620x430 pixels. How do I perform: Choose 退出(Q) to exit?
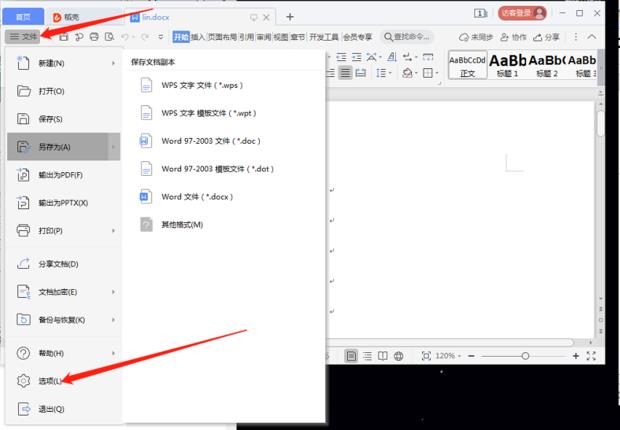[x=63, y=409]
